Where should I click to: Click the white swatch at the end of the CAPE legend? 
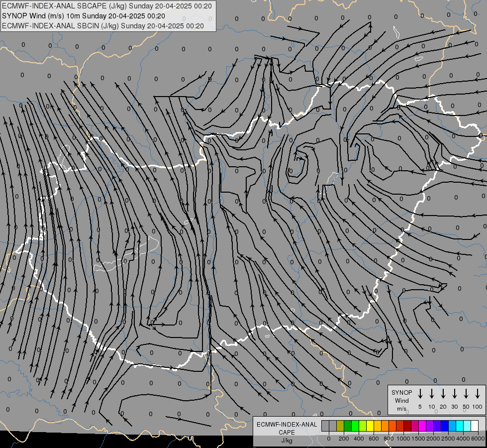point(475,426)
